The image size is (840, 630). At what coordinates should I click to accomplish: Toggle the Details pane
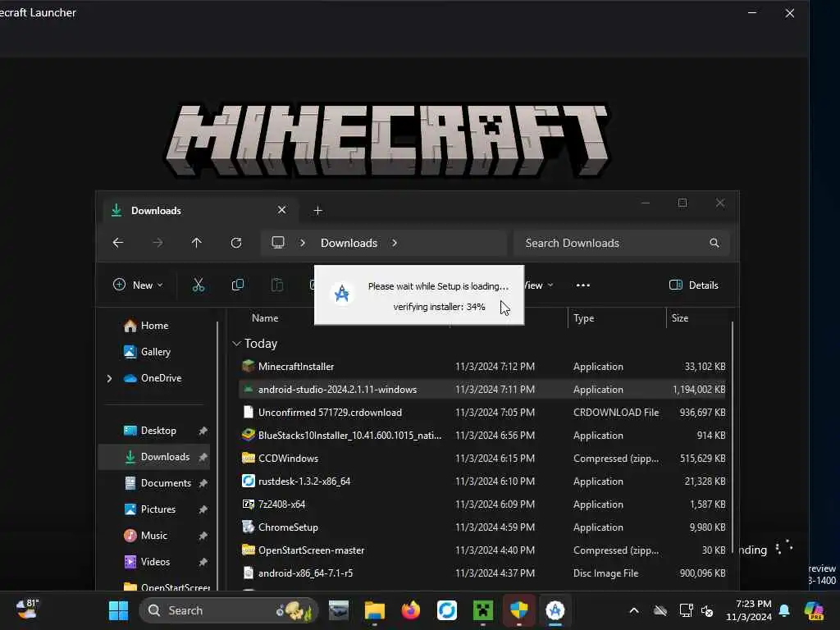tap(694, 285)
